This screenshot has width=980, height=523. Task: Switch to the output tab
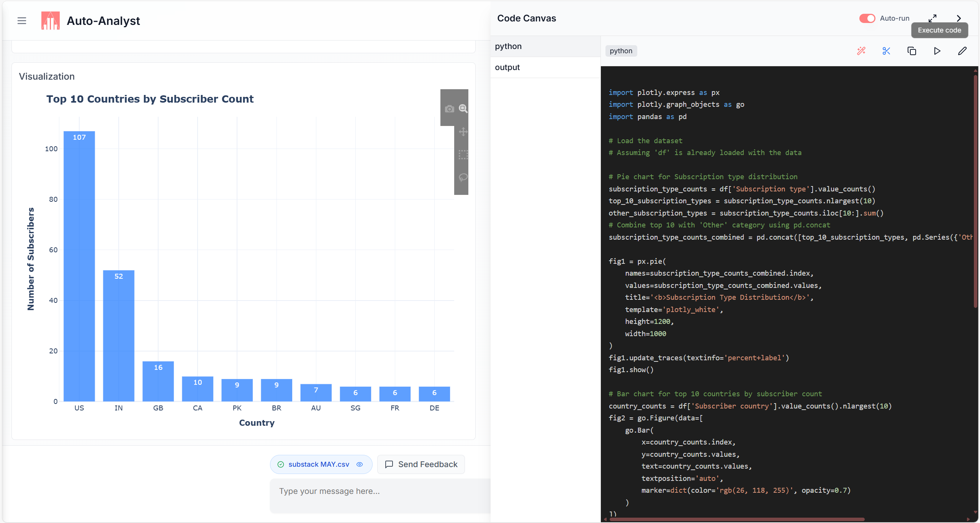click(x=507, y=67)
